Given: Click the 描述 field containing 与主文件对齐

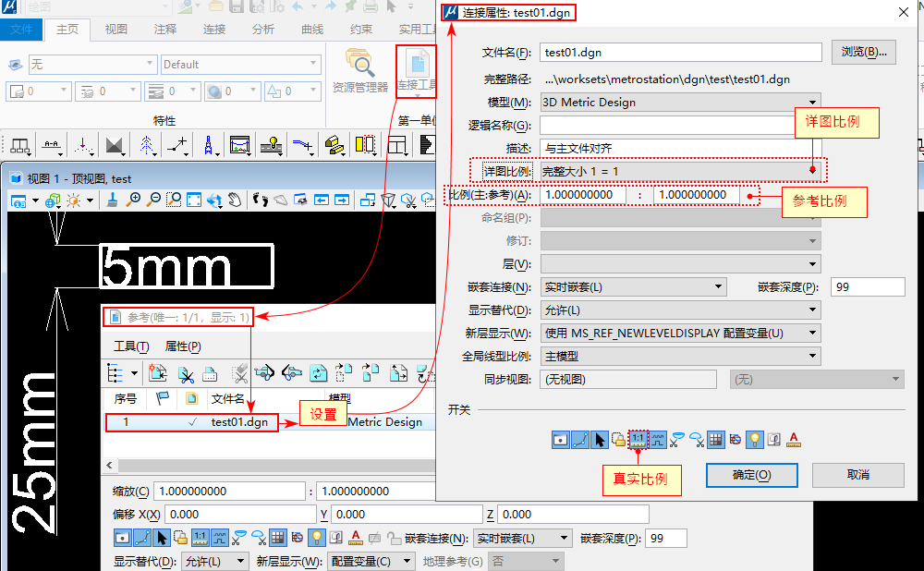Looking at the screenshot, I should 681,149.
